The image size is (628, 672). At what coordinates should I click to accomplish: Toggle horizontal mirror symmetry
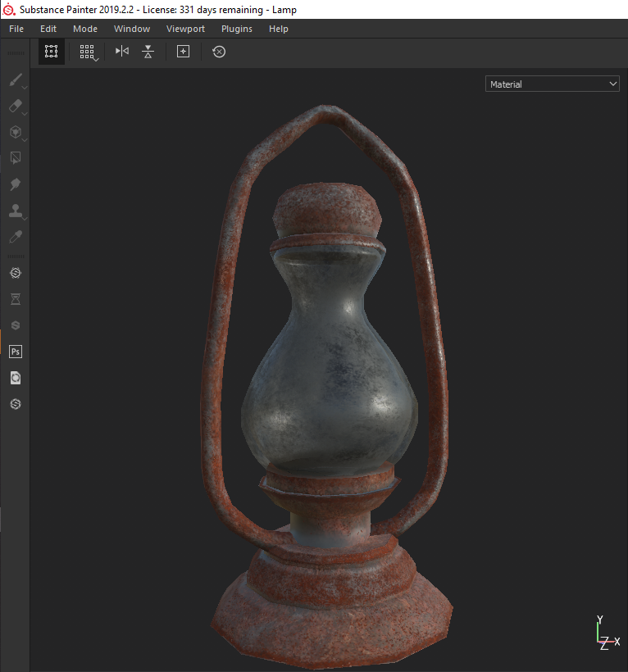122,52
